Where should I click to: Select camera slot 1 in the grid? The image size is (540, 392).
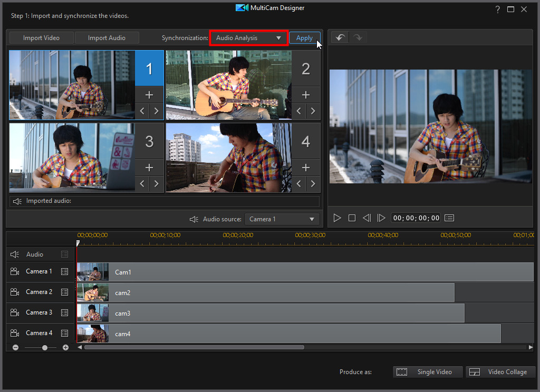tap(149, 68)
